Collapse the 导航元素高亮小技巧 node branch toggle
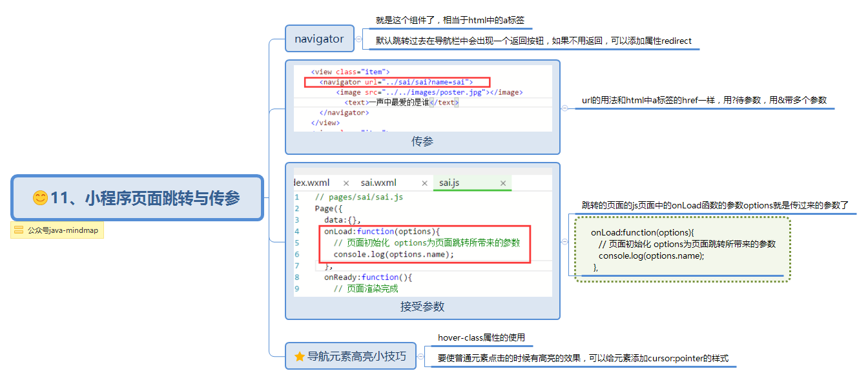 pos(420,356)
